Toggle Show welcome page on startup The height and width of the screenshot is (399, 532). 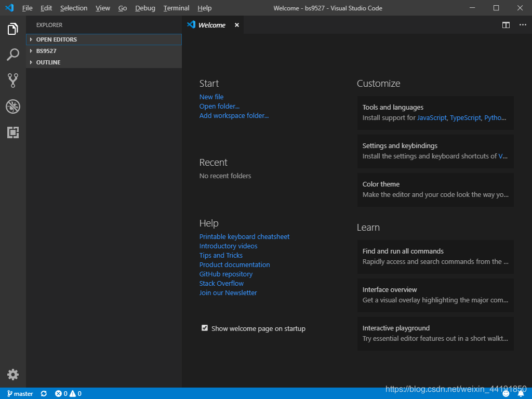(x=205, y=328)
